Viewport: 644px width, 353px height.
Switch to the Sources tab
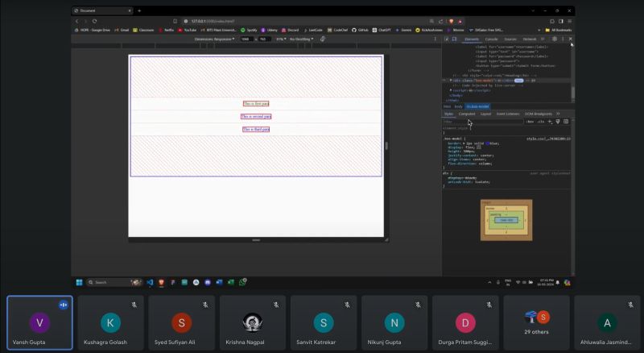click(510, 39)
